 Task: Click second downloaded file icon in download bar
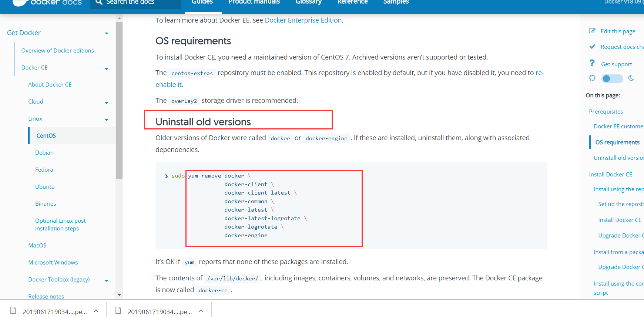coord(118,310)
